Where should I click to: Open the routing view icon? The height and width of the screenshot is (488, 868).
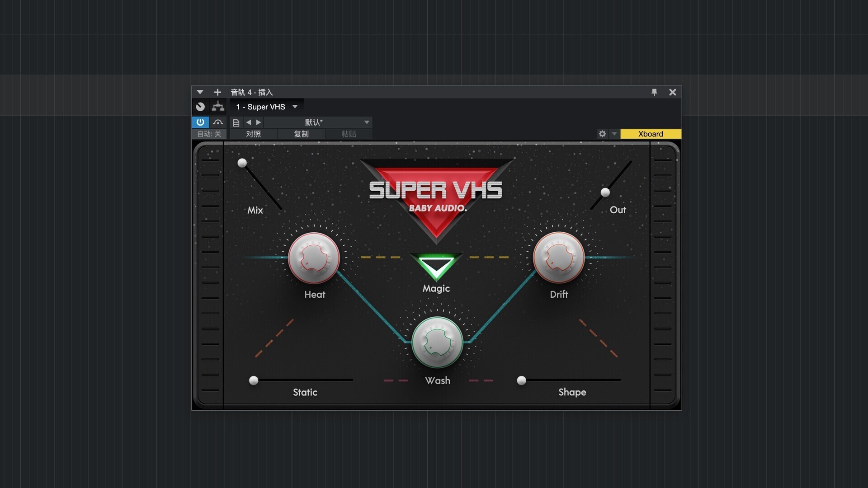click(218, 107)
